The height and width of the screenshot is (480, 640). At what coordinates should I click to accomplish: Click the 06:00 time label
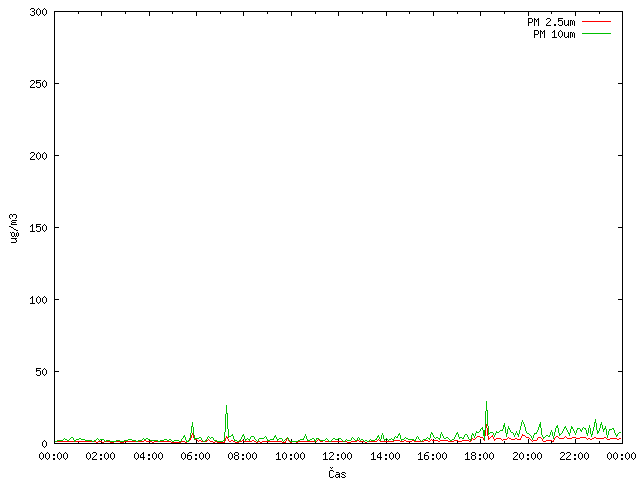tap(196, 456)
